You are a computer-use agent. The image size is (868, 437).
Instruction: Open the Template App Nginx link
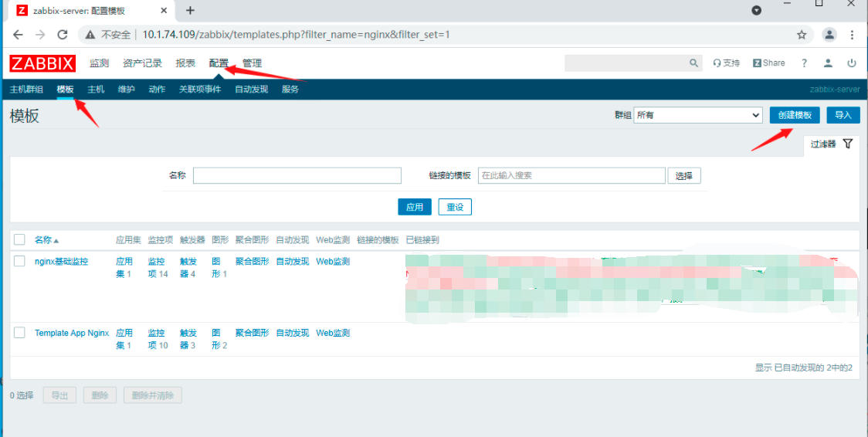tap(72, 333)
